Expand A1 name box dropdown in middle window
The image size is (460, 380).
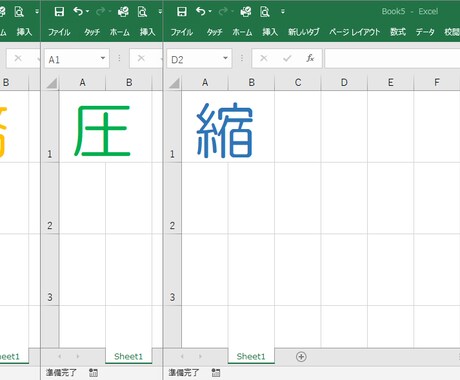point(103,58)
